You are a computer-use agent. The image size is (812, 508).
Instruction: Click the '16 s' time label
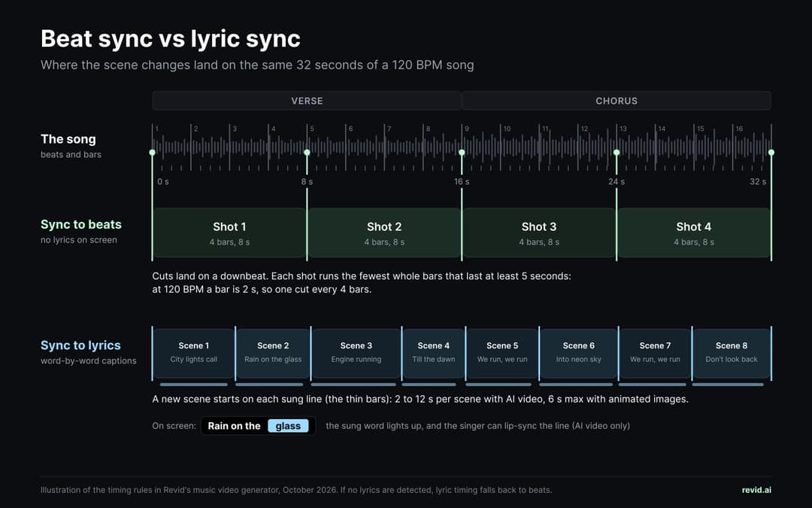[x=462, y=181]
